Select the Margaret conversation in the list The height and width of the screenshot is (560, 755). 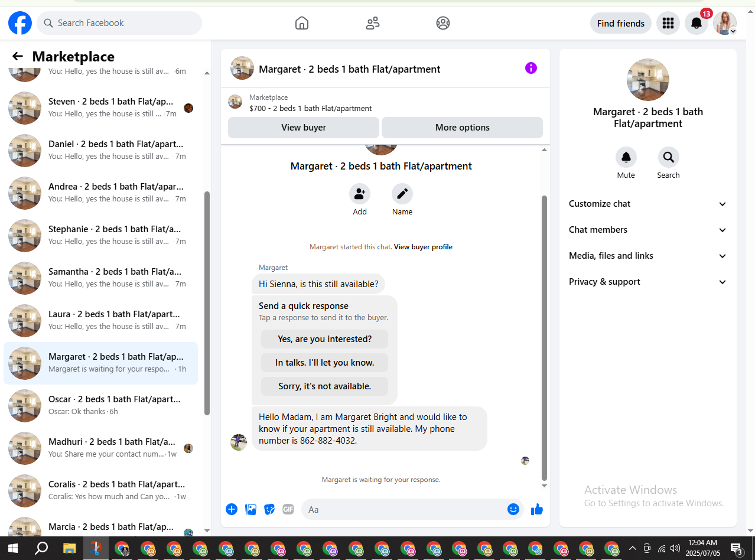click(101, 363)
